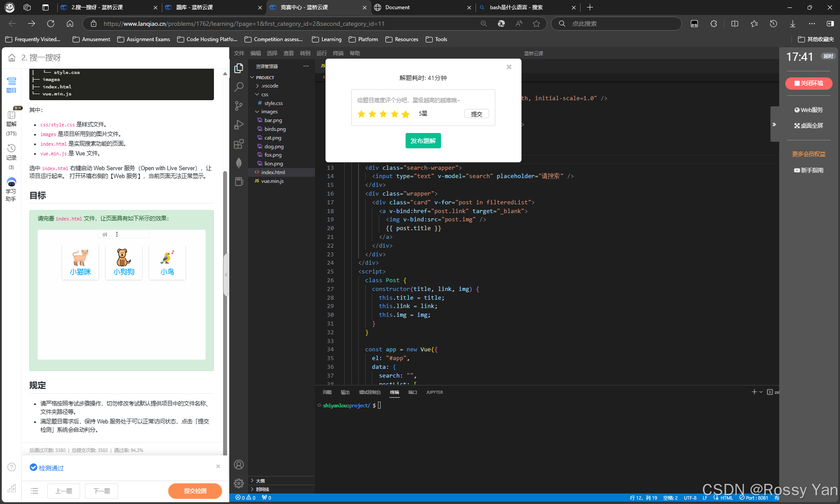
Task: Refresh the browser page
Action: [x=51, y=24]
